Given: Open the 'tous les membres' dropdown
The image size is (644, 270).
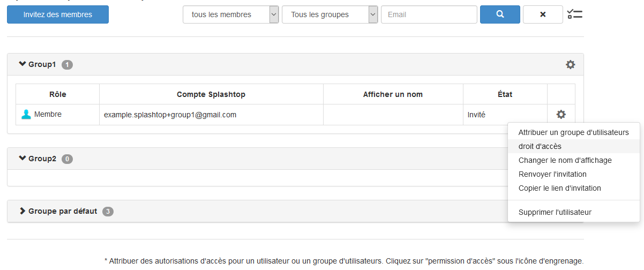Looking at the screenshot, I should 231,14.
